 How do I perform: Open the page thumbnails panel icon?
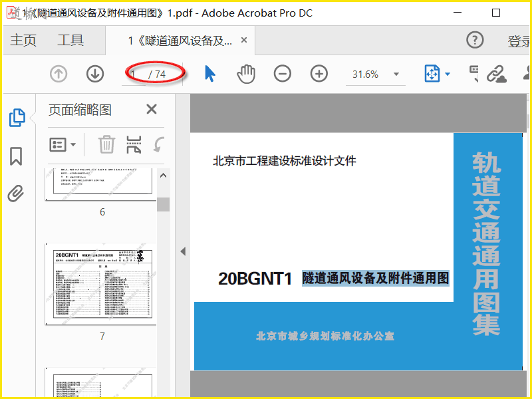17,118
